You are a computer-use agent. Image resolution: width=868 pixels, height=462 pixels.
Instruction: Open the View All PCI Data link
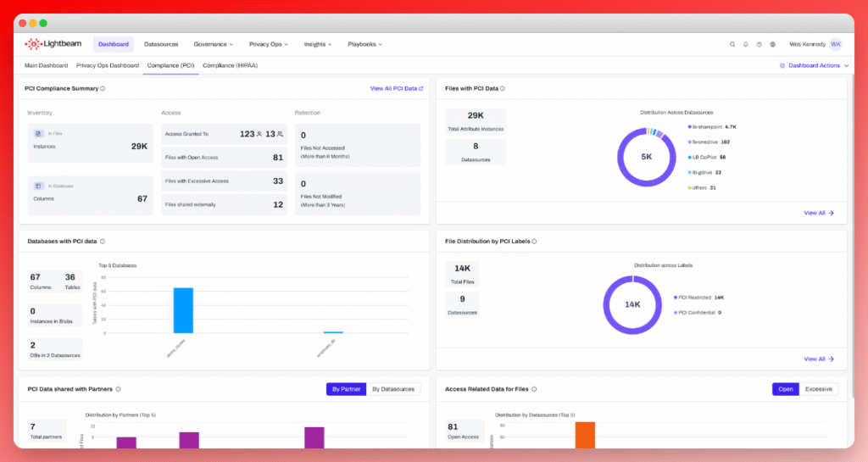point(396,88)
